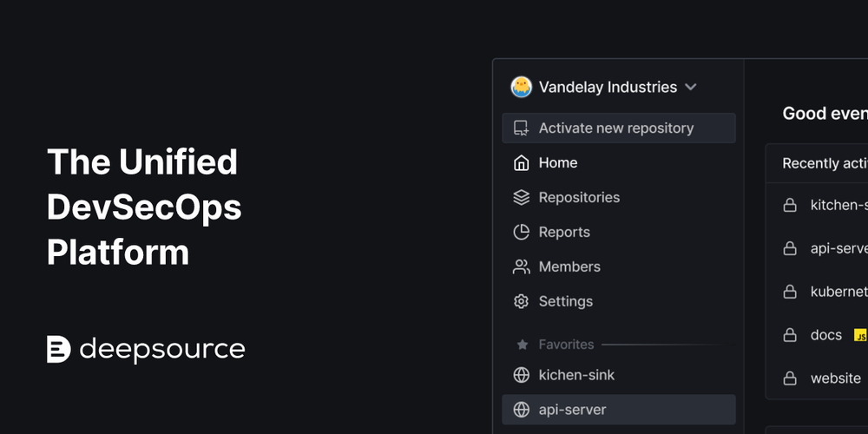
Task: Go to the Reports page
Action: (618, 232)
